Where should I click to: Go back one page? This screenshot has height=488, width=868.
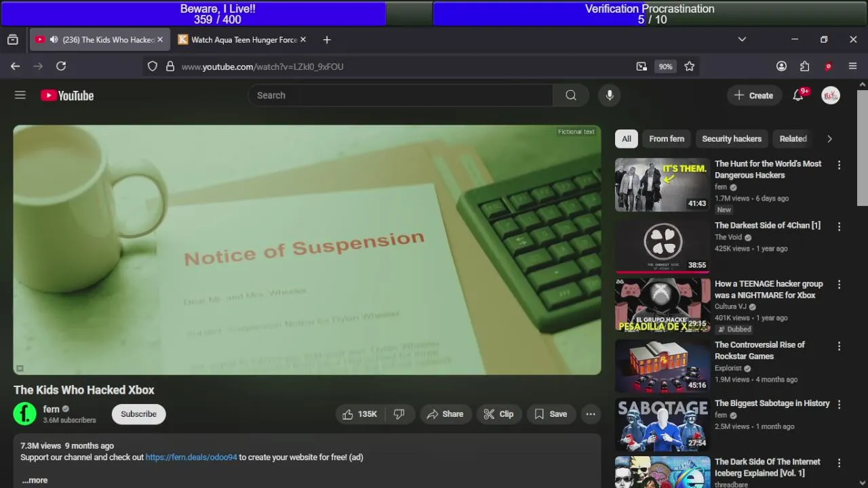15,66
